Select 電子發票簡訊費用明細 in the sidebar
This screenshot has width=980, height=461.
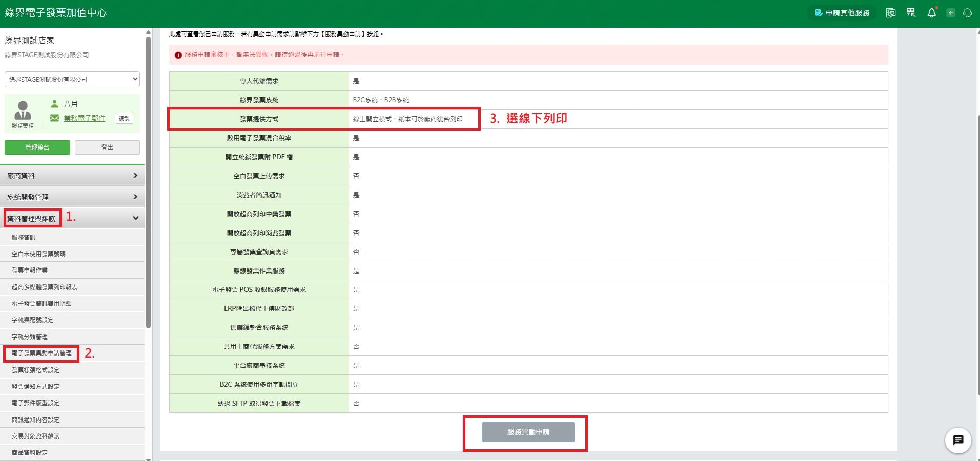[72, 303]
